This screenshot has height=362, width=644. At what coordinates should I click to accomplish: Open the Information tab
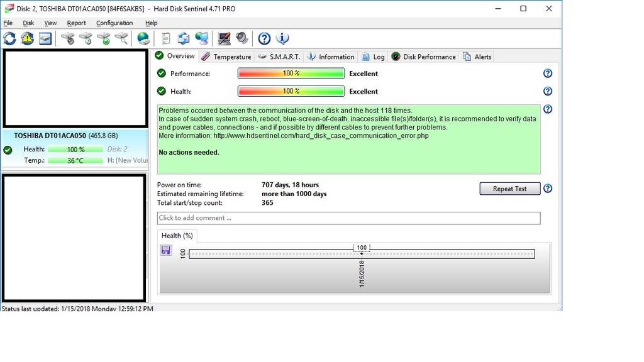(331, 57)
